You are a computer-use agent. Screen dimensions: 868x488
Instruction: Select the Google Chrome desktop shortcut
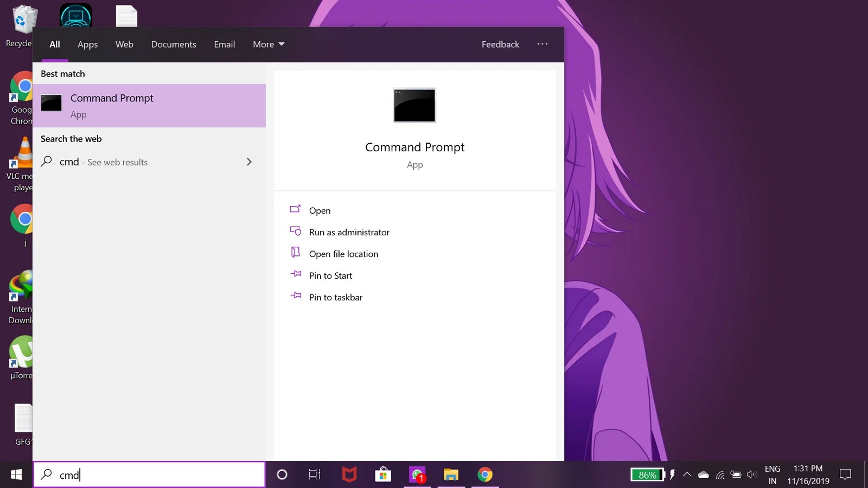22,98
